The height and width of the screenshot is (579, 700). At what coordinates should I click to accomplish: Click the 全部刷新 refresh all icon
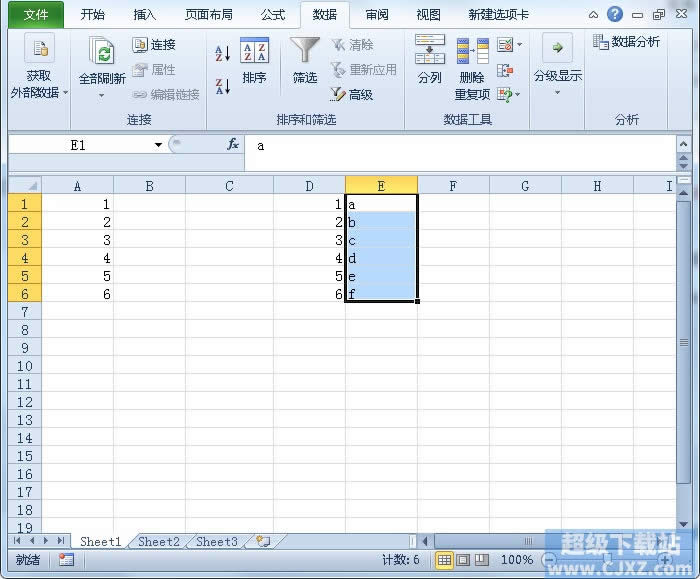[102, 60]
